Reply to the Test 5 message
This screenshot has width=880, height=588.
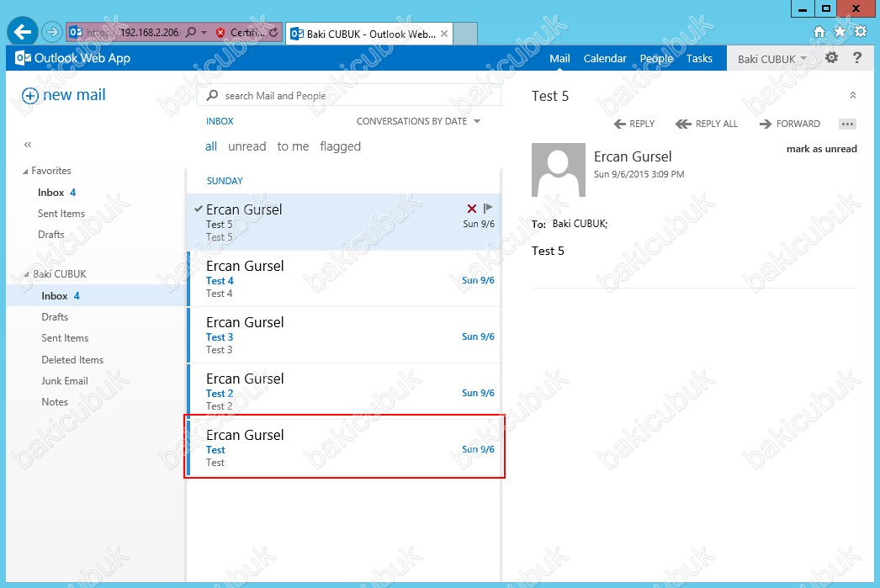pyautogui.click(x=634, y=124)
